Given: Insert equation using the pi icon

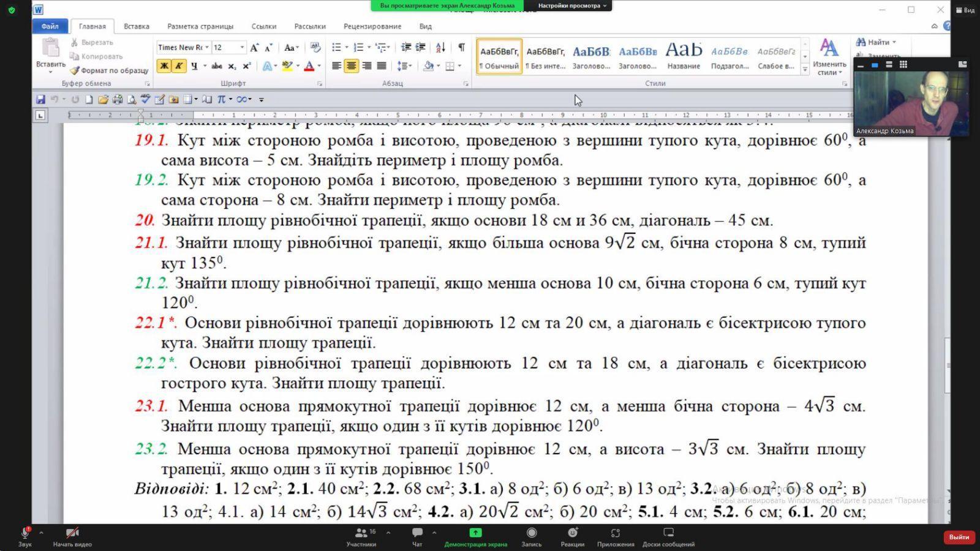Looking at the screenshot, I should tap(221, 99).
